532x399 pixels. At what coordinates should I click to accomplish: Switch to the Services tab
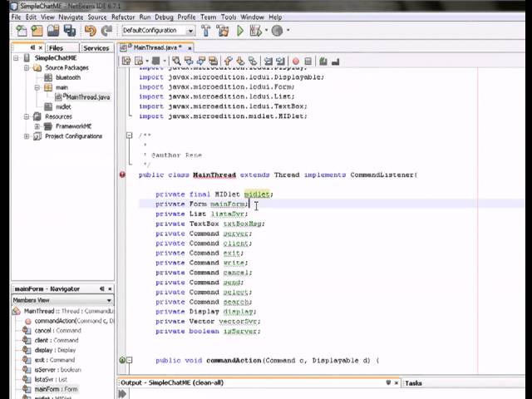click(x=96, y=48)
